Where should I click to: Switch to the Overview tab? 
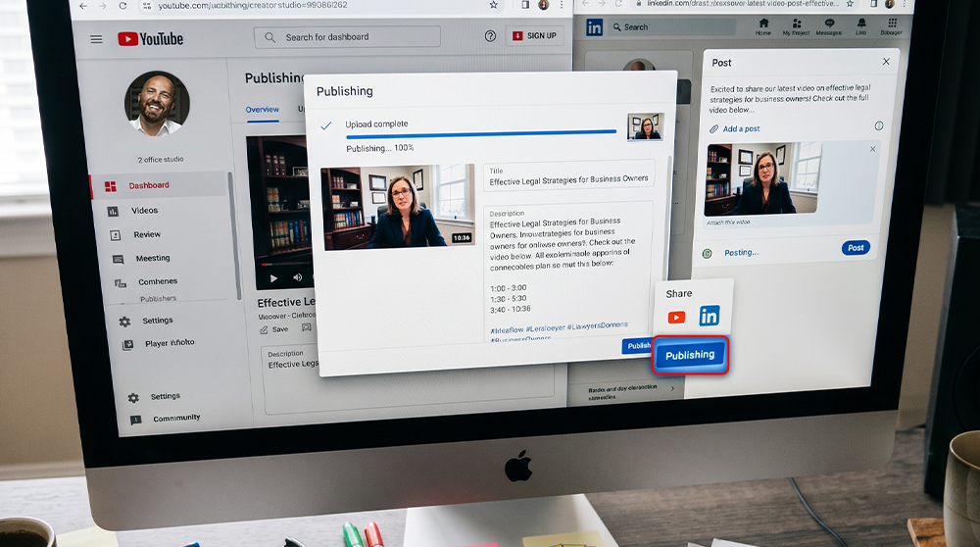point(262,110)
